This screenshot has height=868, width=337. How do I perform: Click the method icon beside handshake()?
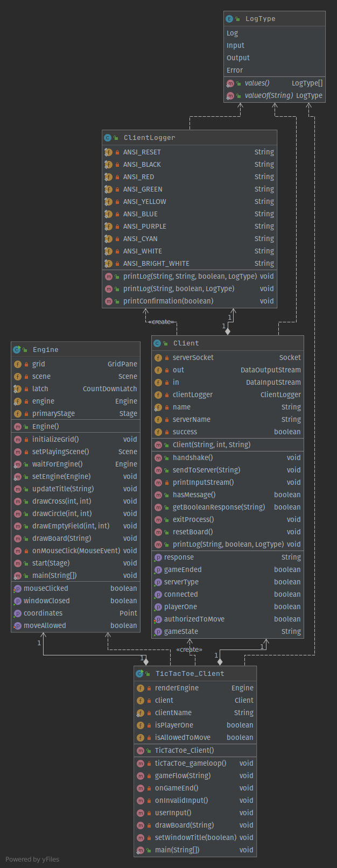pos(158,458)
